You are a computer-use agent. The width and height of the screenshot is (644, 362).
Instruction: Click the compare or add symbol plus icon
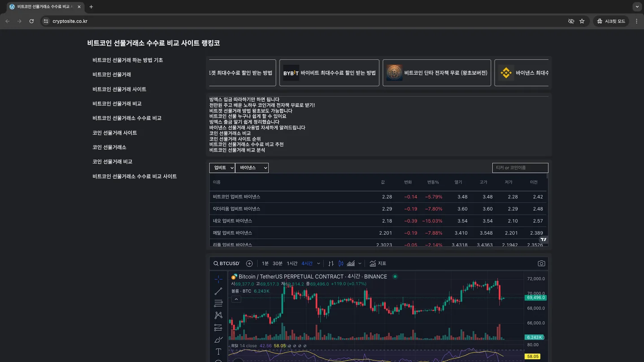pyautogui.click(x=249, y=263)
